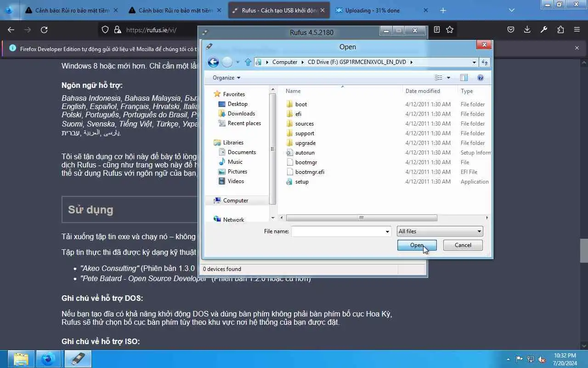Screen dimensions: 588x368
Task: Open the Firefox extensions puzzle icon
Action: point(560,30)
